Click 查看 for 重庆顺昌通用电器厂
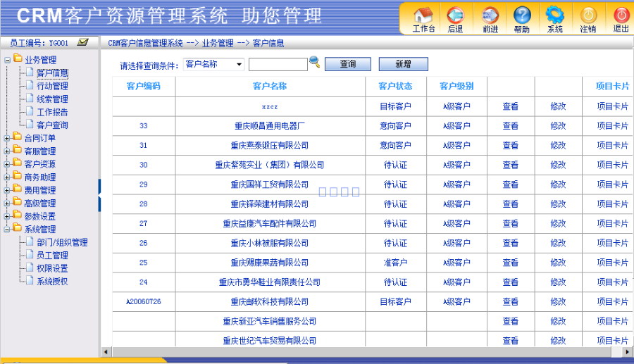The image size is (634, 364). point(510,126)
